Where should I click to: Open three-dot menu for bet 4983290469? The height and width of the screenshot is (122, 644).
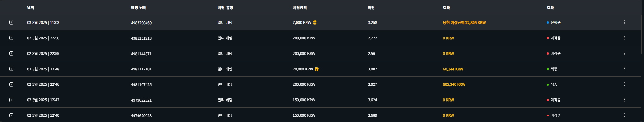[x=624, y=22]
